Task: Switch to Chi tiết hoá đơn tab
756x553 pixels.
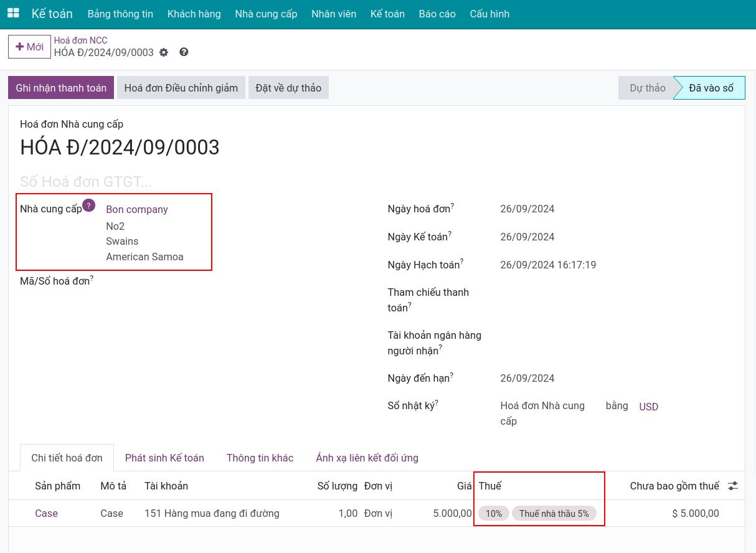Action: [x=67, y=458]
